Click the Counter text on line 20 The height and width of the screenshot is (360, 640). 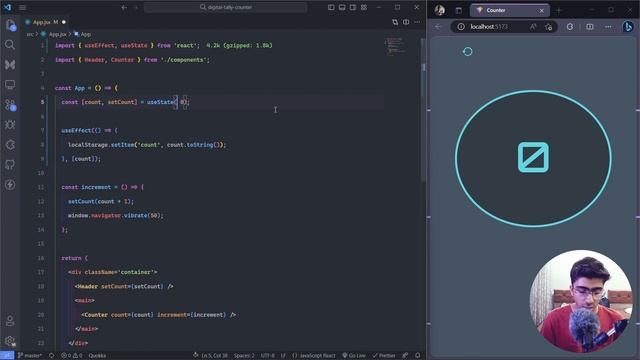tap(96, 315)
